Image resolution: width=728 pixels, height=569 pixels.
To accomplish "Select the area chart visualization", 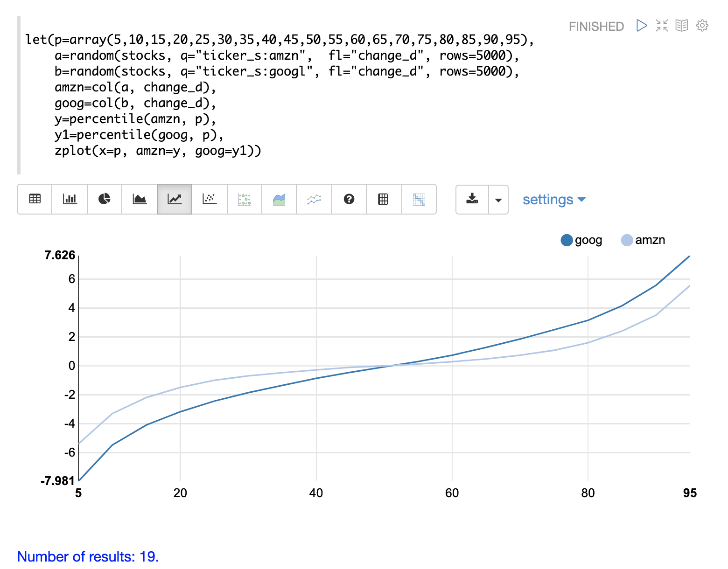I will (140, 199).
